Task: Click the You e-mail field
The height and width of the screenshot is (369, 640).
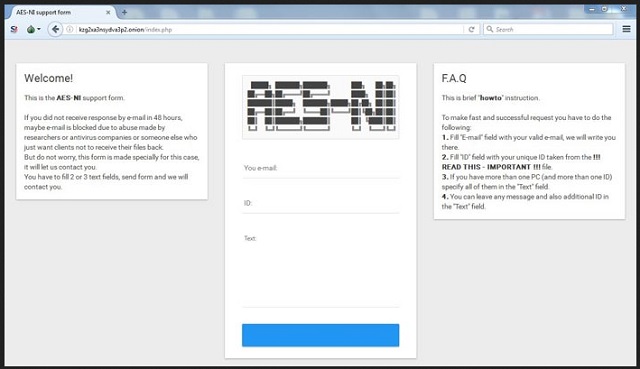Action: pyautogui.click(x=320, y=168)
